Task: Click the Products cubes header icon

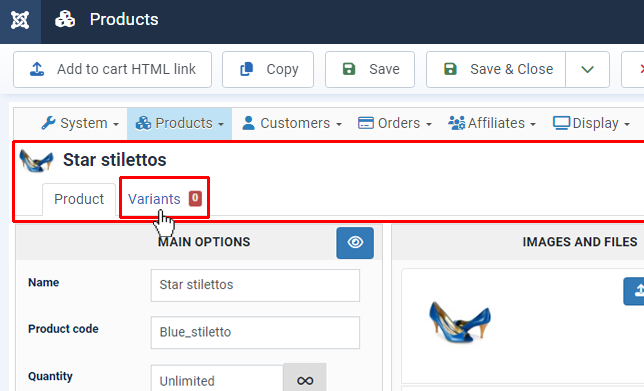Action: point(65,19)
